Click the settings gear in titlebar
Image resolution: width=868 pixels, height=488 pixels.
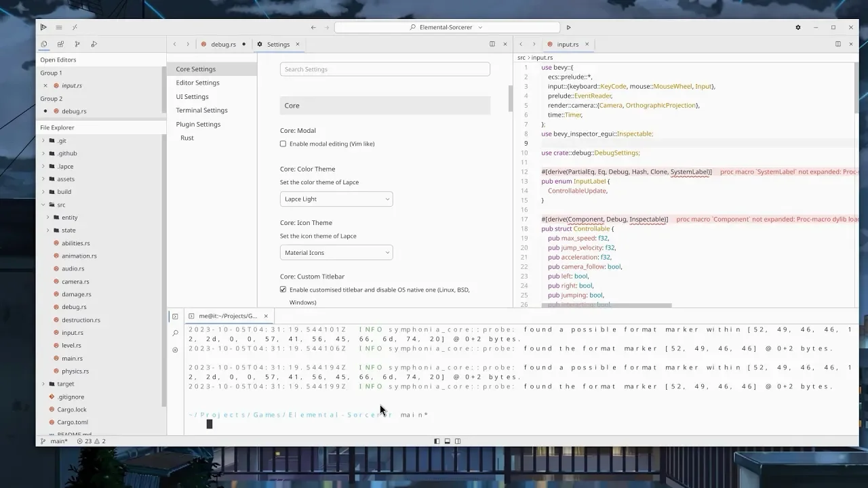click(x=797, y=27)
